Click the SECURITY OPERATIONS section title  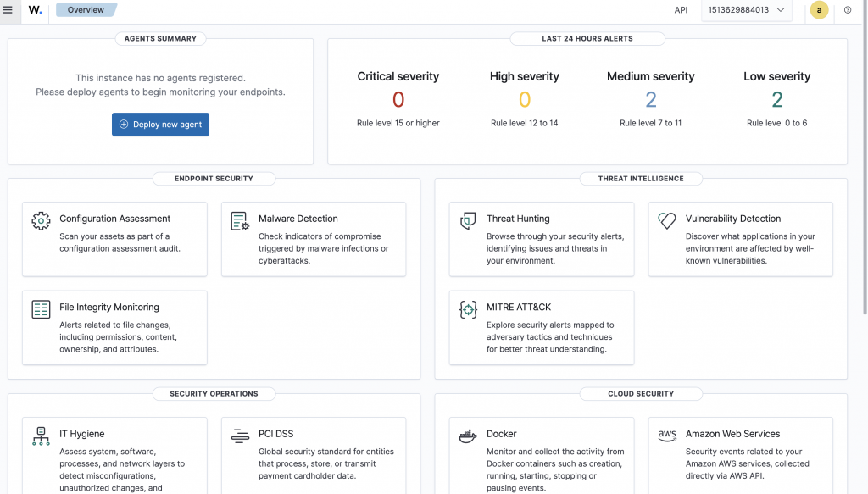coord(214,394)
